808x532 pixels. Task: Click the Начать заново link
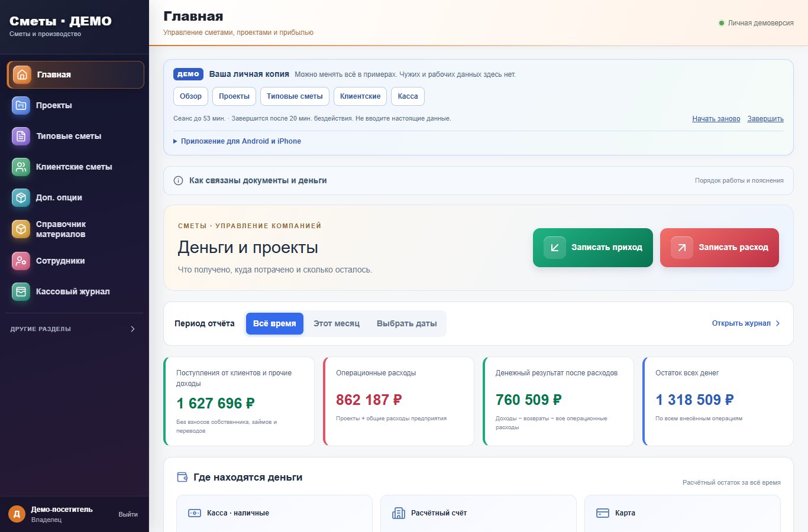tap(716, 119)
